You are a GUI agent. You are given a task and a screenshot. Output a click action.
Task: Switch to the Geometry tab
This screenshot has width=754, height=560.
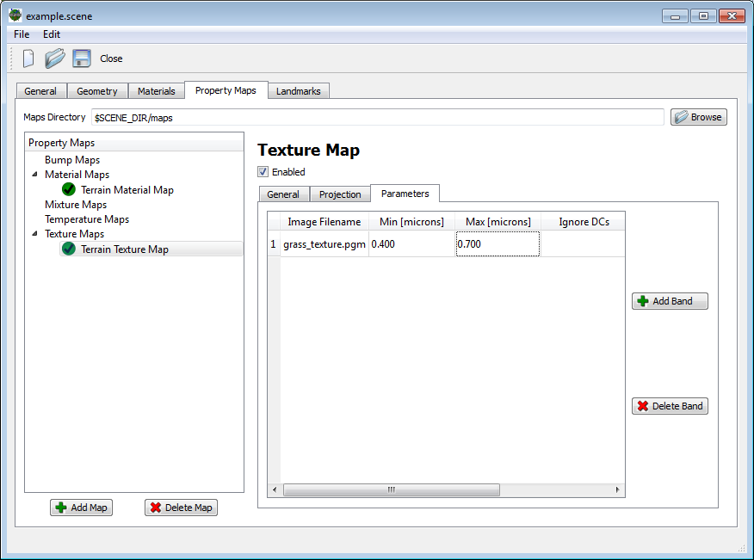coord(96,91)
